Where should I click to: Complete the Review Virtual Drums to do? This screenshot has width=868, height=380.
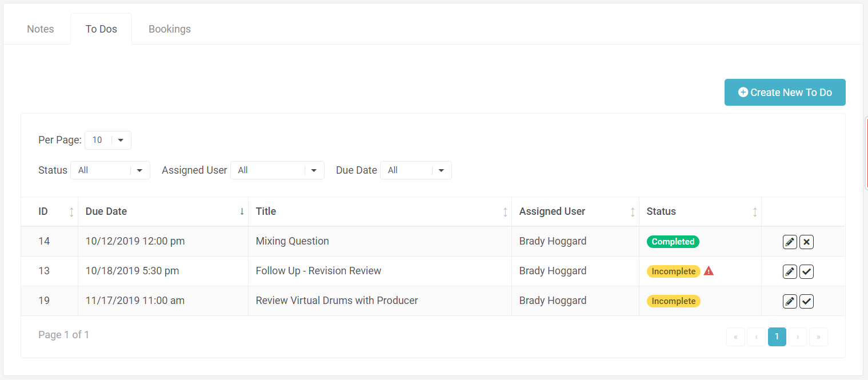click(x=806, y=301)
